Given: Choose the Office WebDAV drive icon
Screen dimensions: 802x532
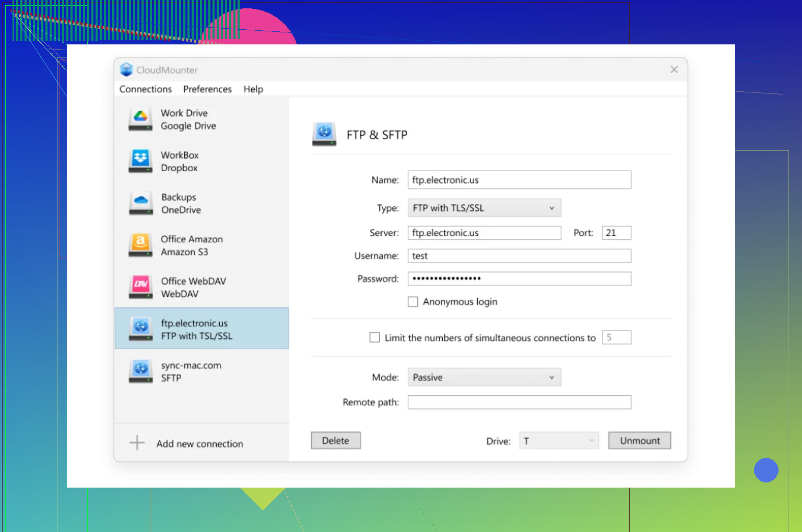Looking at the screenshot, I should [x=140, y=287].
